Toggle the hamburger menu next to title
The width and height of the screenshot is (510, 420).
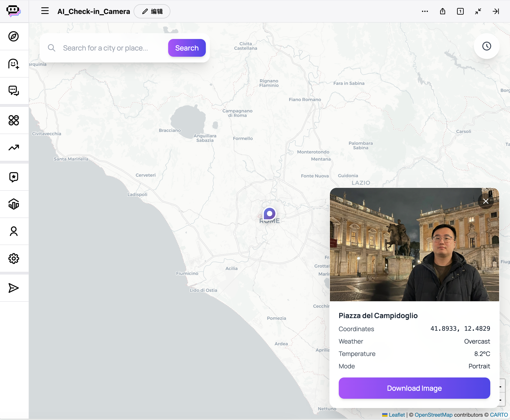click(x=45, y=11)
